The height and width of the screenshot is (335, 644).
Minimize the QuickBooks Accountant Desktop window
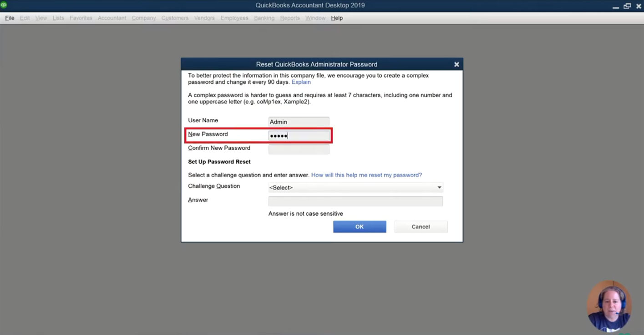coord(615,6)
